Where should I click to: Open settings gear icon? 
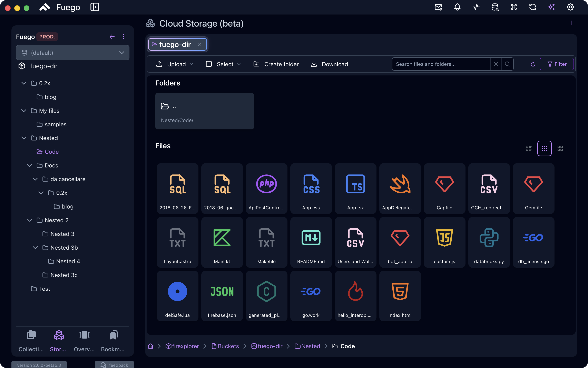click(570, 7)
